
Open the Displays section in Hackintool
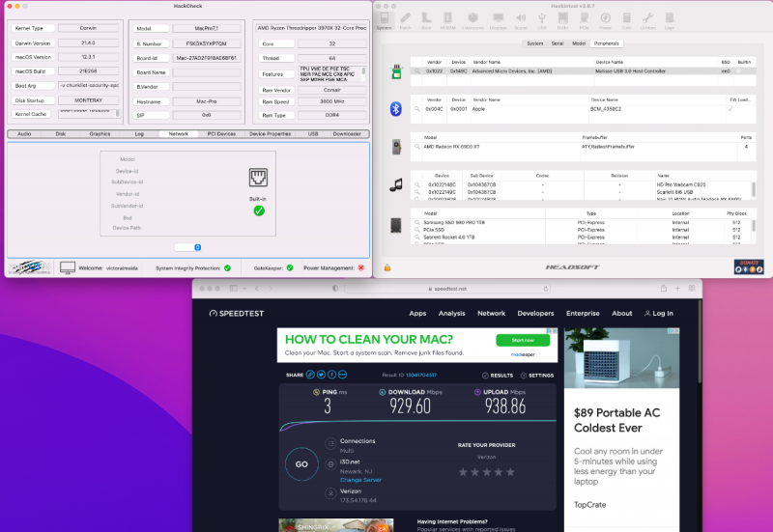click(x=498, y=20)
